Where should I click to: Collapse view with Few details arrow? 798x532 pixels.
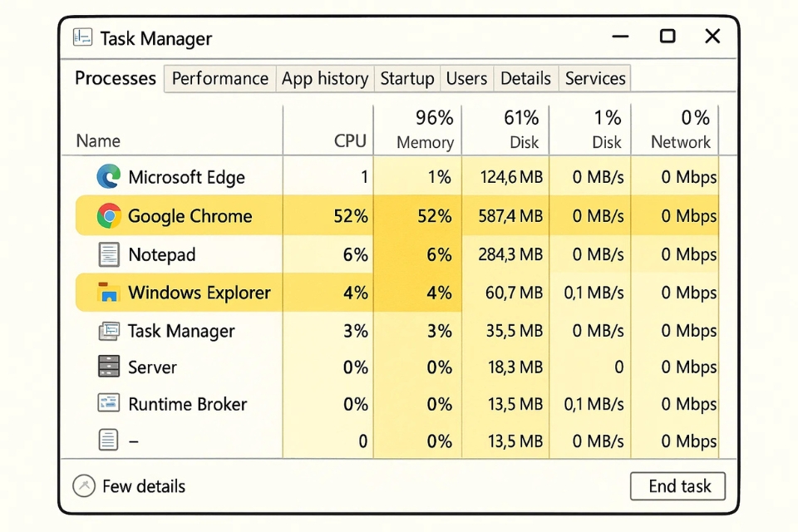84,486
